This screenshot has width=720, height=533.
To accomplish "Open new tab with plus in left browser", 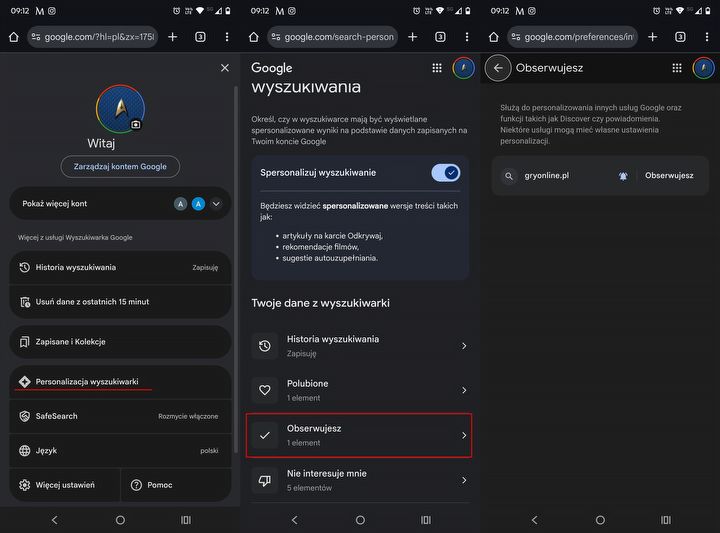I will pyautogui.click(x=173, y=37).
